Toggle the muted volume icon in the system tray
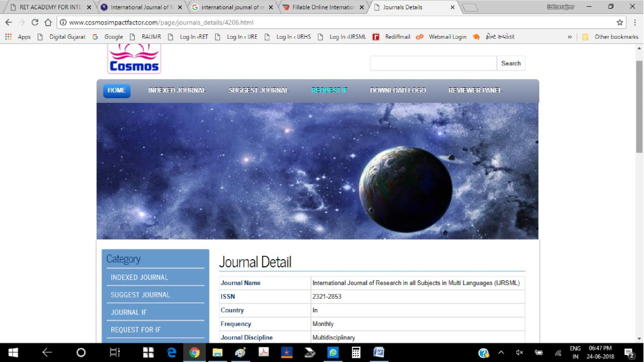Screen dimensions: 644x362 coord(519,353)
